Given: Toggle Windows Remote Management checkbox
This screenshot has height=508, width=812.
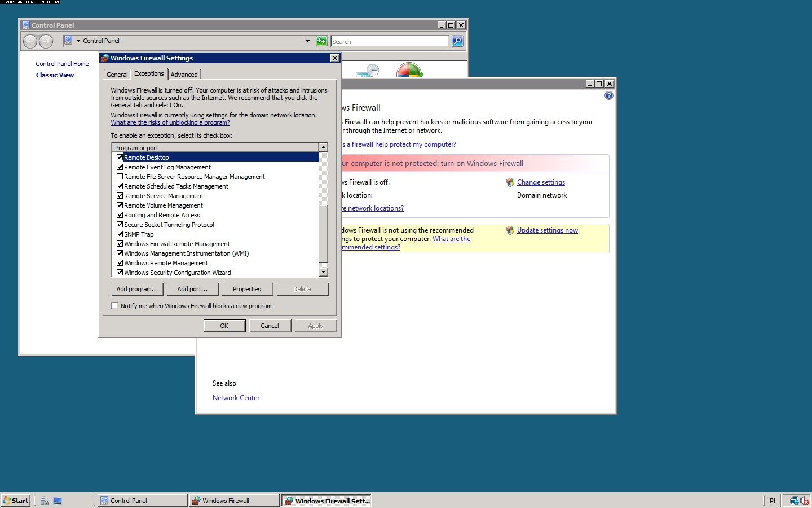Looking at the screenshot, I should (x=120, y=263).
